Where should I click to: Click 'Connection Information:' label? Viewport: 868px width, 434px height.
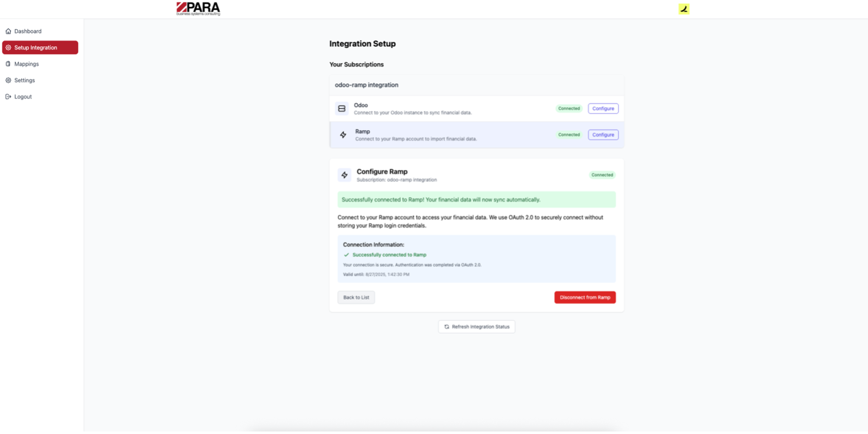coord(374,244)
